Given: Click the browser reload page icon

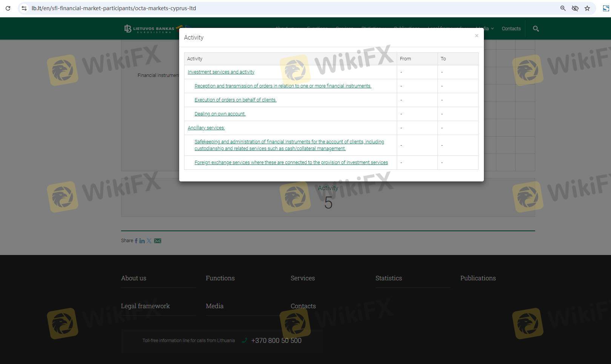Looking at the screenshot, I should pyautogui.click(x=8, y=8).
